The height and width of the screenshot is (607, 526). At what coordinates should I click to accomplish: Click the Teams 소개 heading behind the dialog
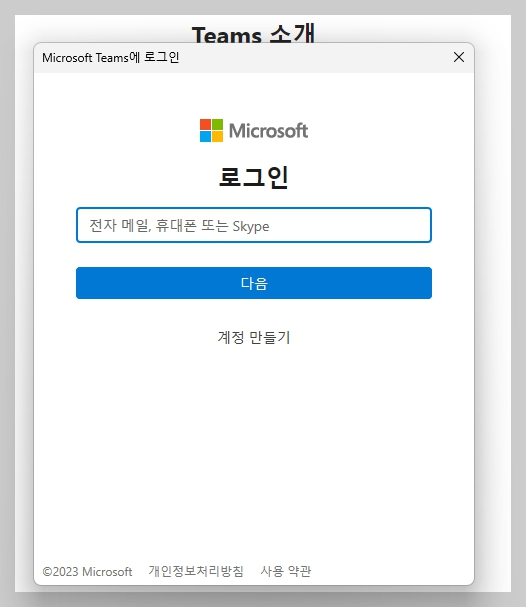coord(254,34)
